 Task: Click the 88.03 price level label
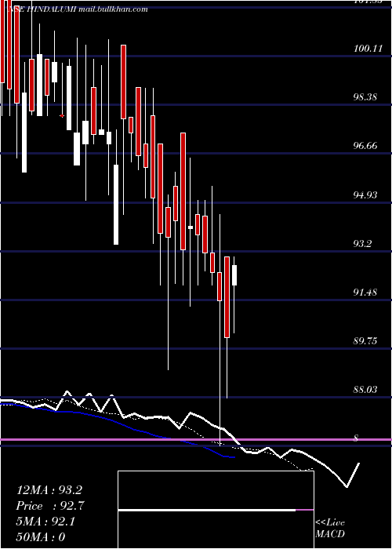point(365,389)
